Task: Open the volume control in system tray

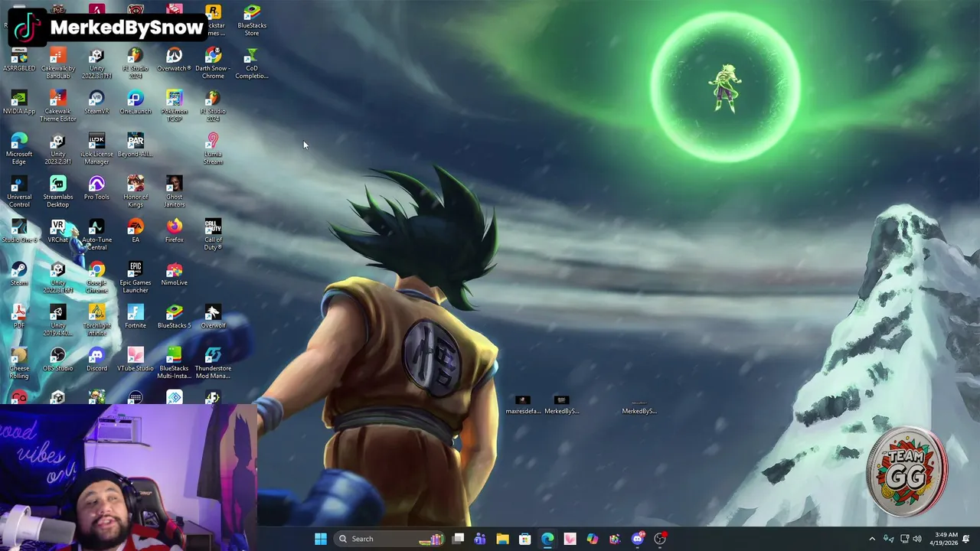Action: coord(917,539)
